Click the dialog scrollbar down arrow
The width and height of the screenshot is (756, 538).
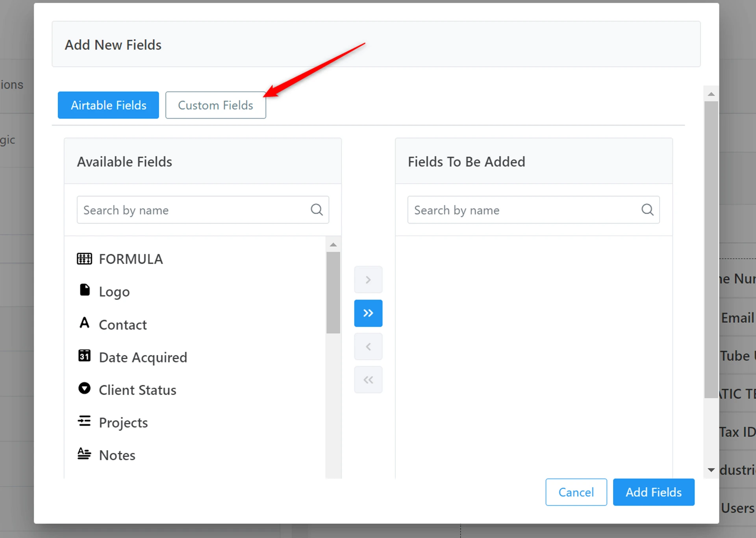711,470
